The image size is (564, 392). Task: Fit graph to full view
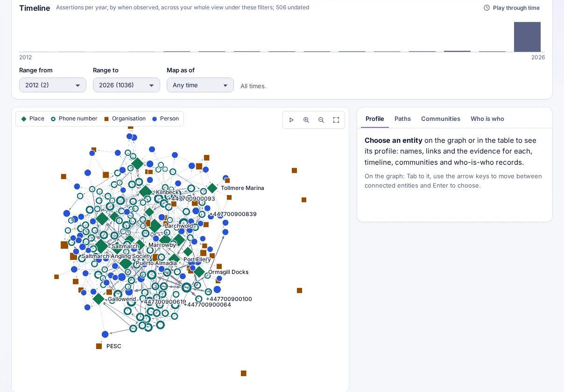[x=336, y=120]
